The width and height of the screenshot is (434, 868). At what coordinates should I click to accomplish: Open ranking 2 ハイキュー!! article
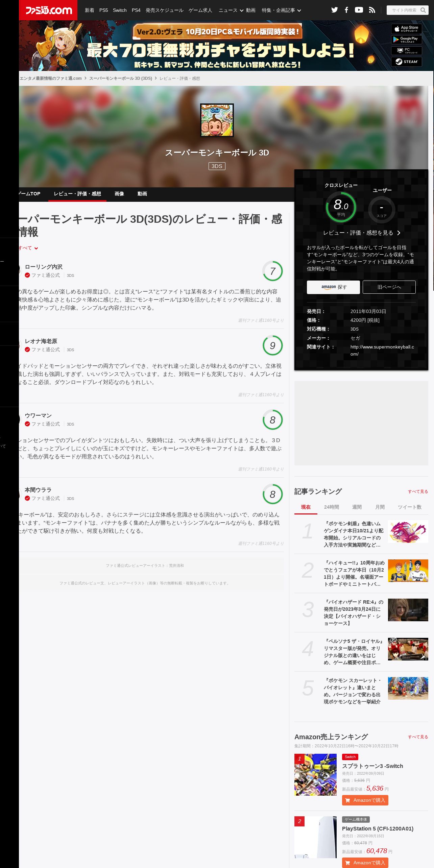pyautogui.click(x=354, y=573)
